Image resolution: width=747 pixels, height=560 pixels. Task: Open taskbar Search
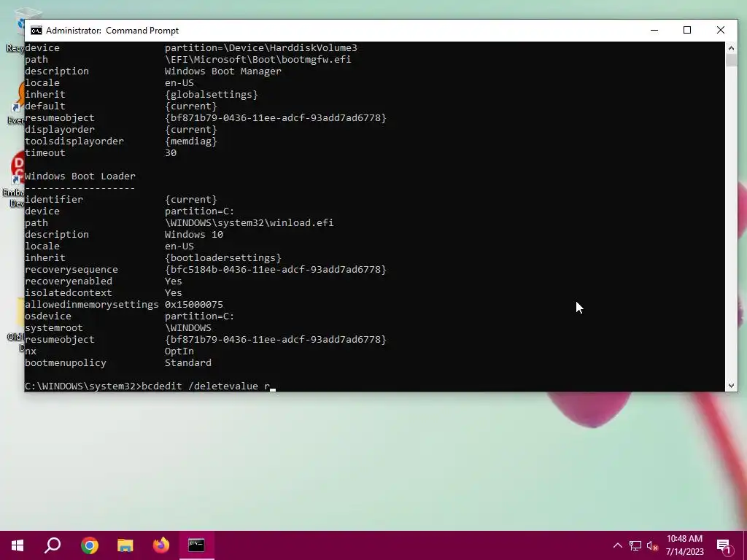[x=53, y=545]
